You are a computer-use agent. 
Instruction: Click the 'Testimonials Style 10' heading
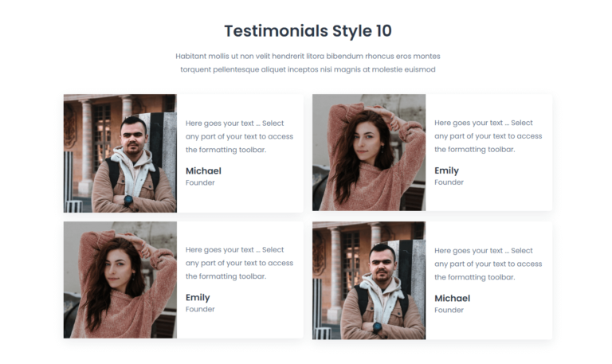(308, 31)
